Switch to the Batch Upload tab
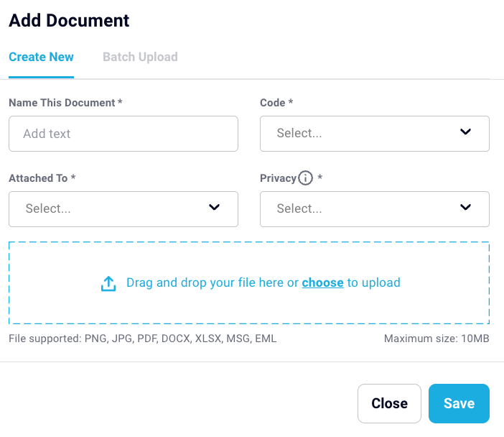504x437 pixels. [x=140, y=57]
